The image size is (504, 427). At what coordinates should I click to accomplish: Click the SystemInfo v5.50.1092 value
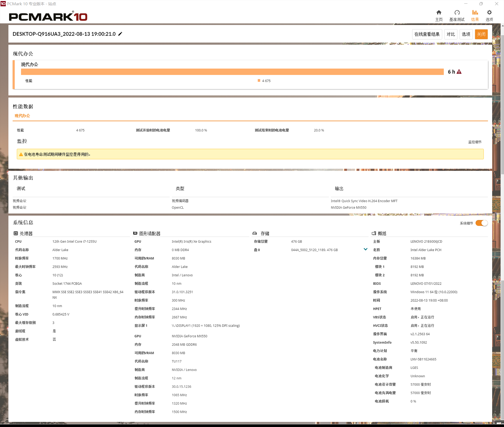[x=419, y=342]
